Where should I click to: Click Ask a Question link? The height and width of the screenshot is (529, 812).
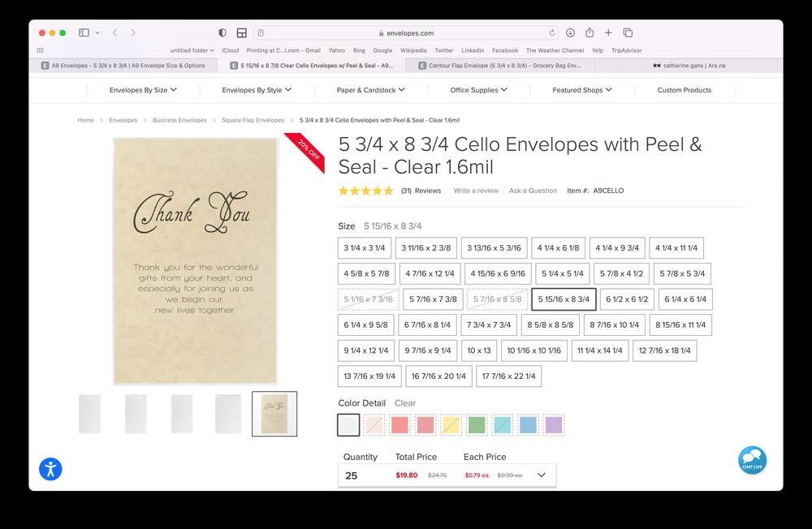tap(533, 191)
